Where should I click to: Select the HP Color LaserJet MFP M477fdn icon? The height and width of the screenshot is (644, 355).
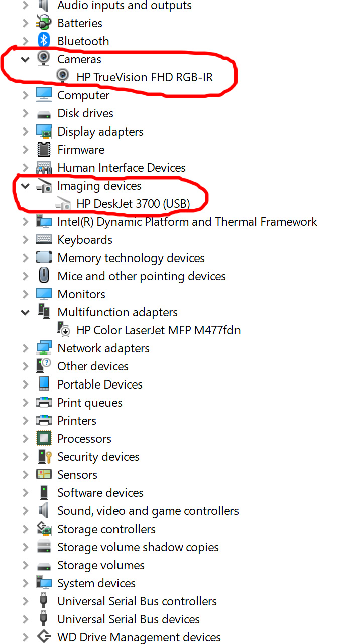64,330
